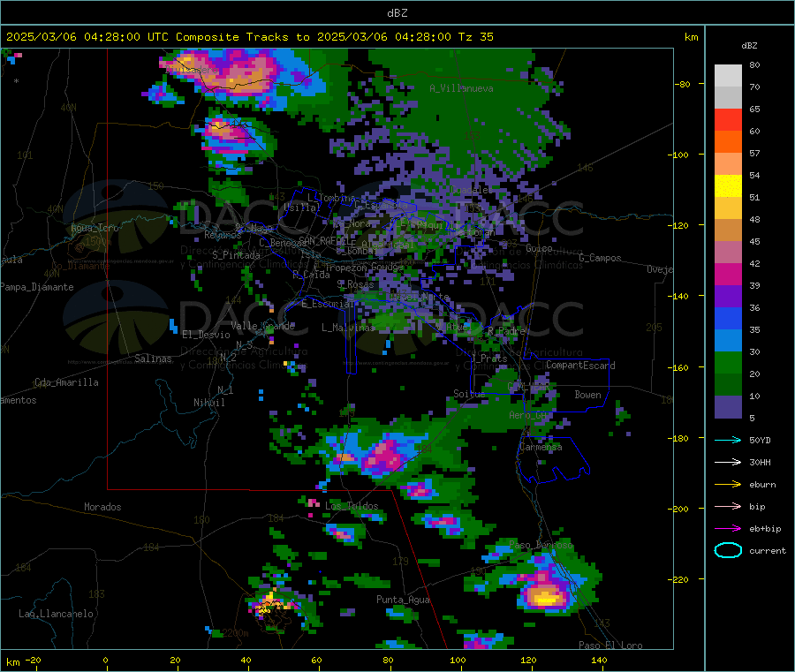Click the '-20' km tick on bottom axis

point(33,660)
